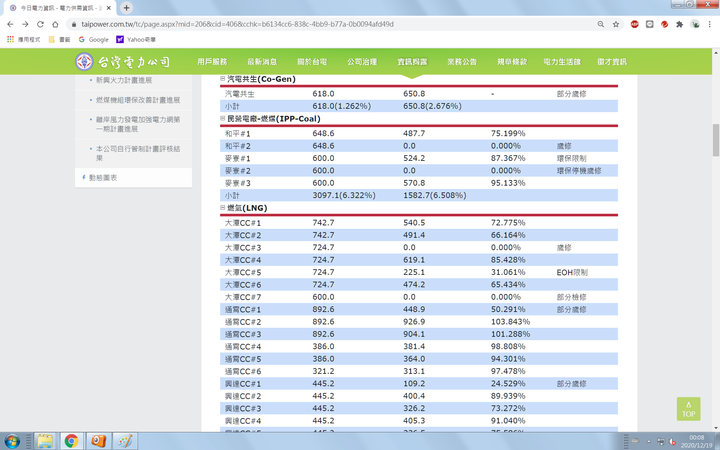720x450 pixels.
Task: Collapse the 汽電共生(Co-Gen) section
Action: click(x=223, y=79)
